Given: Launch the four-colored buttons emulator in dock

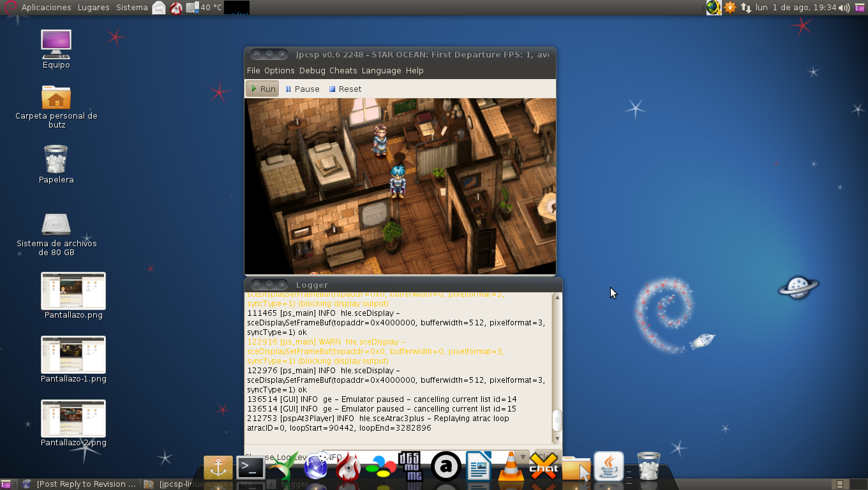Looking at the screenshot, I should 380,468.
